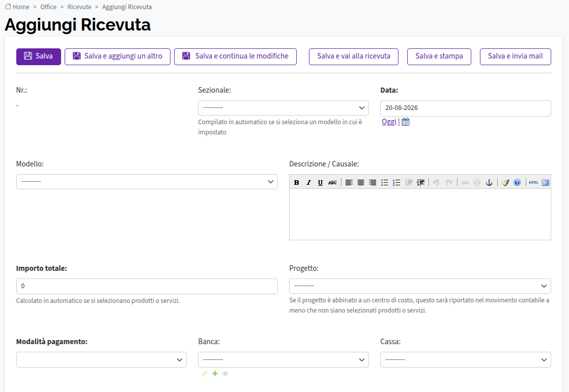Viewport: 569px width, 392px height.
Task: Open the Modalità pagamento dropdown
Action: [102, 360]
